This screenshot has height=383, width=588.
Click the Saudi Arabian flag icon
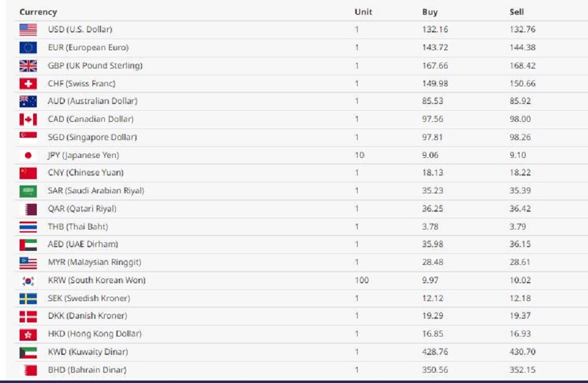(x=28, y=191)
